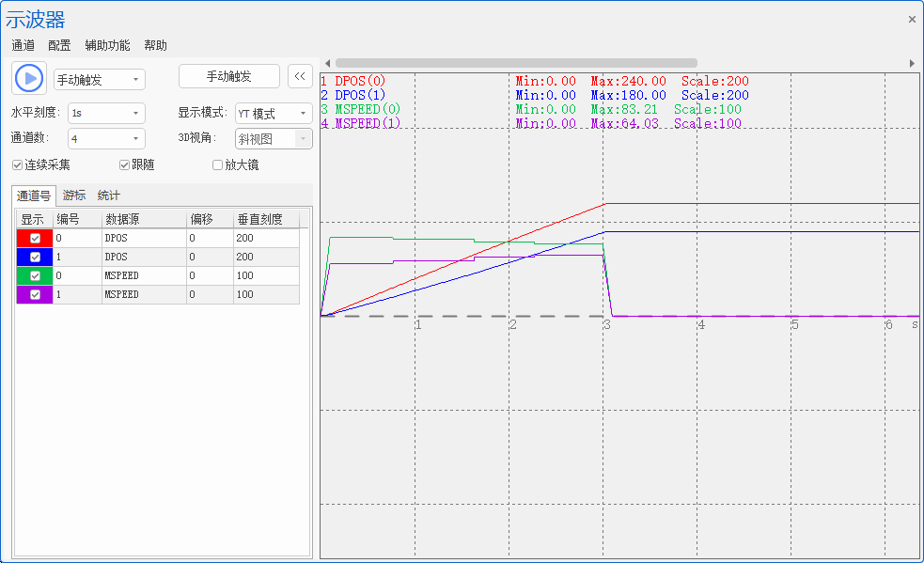Toggle the 连续采集 checkbox
The width and height of the screenshot is (924, 563).
17,165
